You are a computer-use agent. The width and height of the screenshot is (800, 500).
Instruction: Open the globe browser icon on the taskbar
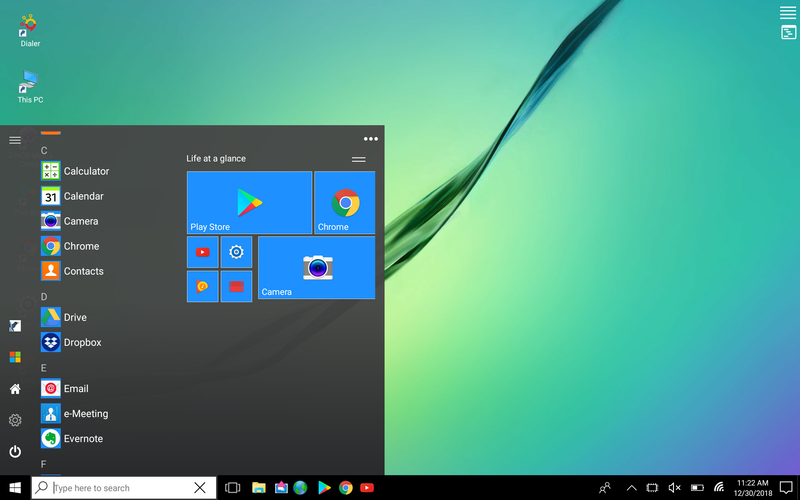pos(300,488)
